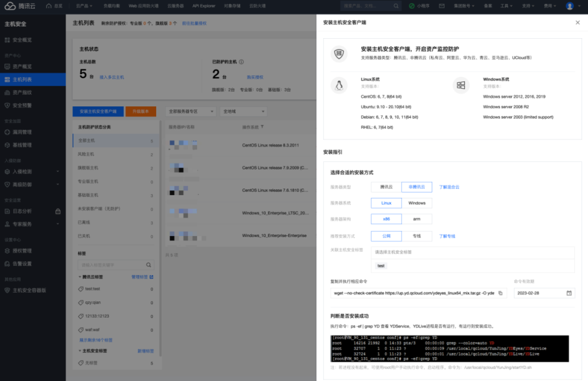Expand the 入侵检测 sidebar group
588x381 pixels.
33,172
